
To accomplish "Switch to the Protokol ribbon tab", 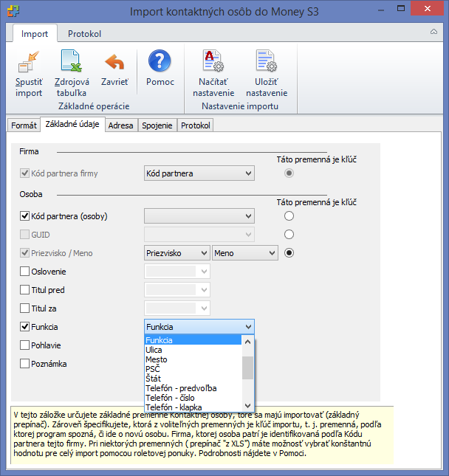I will click(84, 34).
